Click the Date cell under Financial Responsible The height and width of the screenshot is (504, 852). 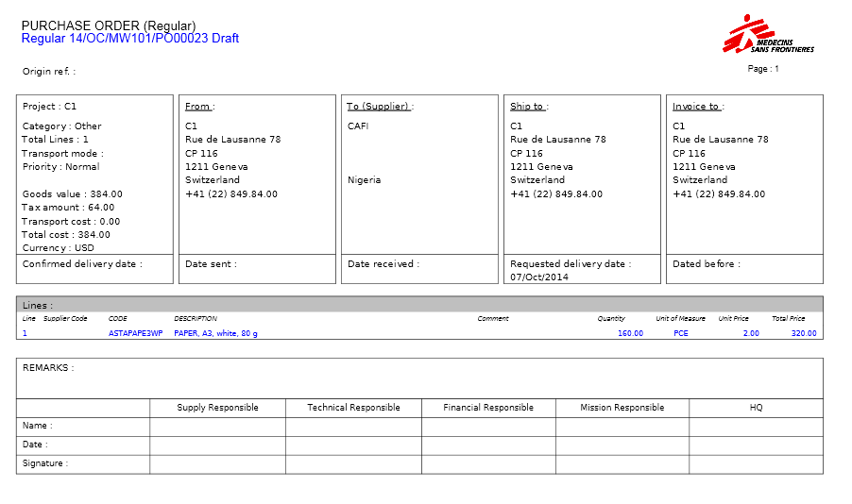[x=488, y=445]
